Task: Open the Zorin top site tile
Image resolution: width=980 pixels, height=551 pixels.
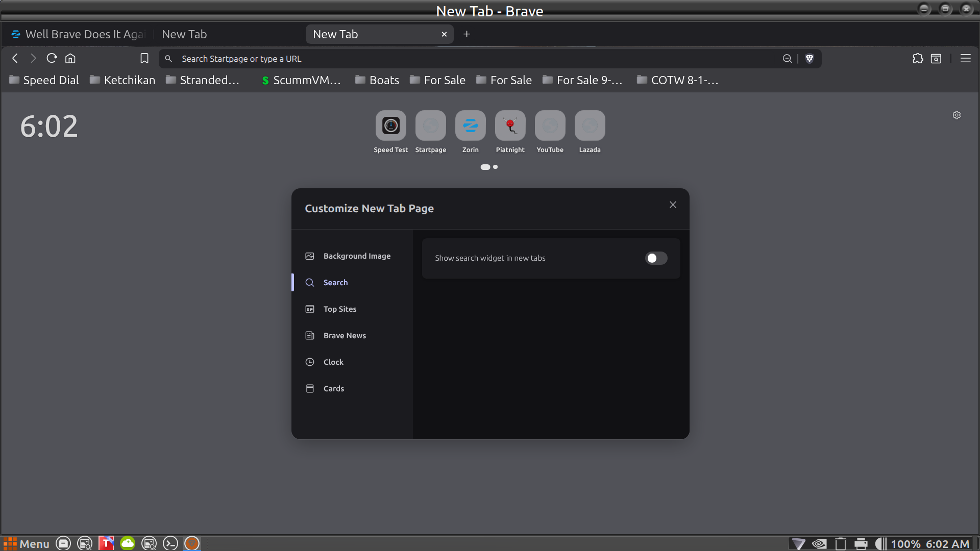Action: coord(470,126)
